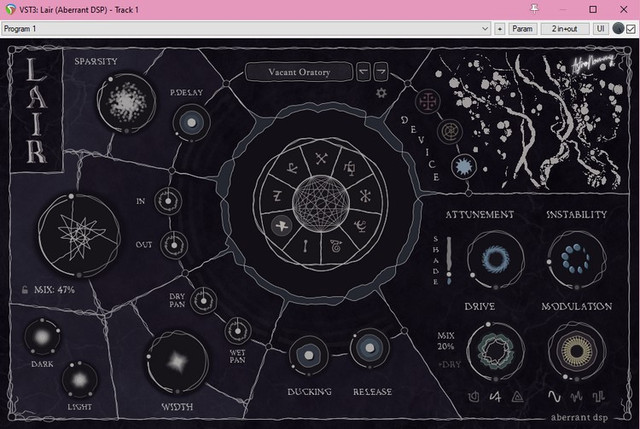Select the vertical bone-shaped rune in the wheel
The width and height of the screenshot is (640, 429).
305,246
